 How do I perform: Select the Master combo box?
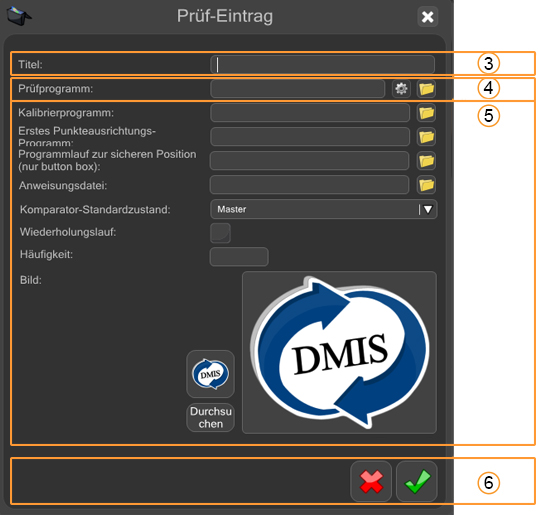point(323,209)
